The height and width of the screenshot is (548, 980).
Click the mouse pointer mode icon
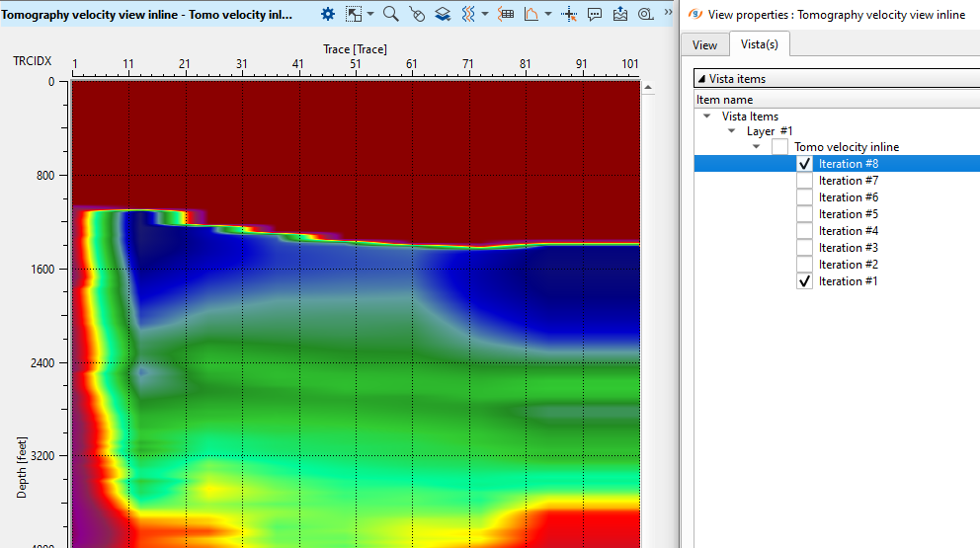[x=417, y=14]
